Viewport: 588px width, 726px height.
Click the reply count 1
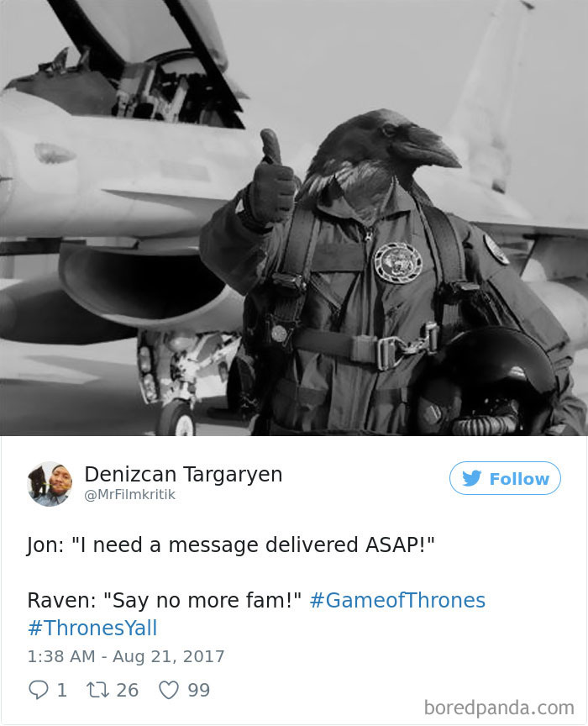(61, 690)
